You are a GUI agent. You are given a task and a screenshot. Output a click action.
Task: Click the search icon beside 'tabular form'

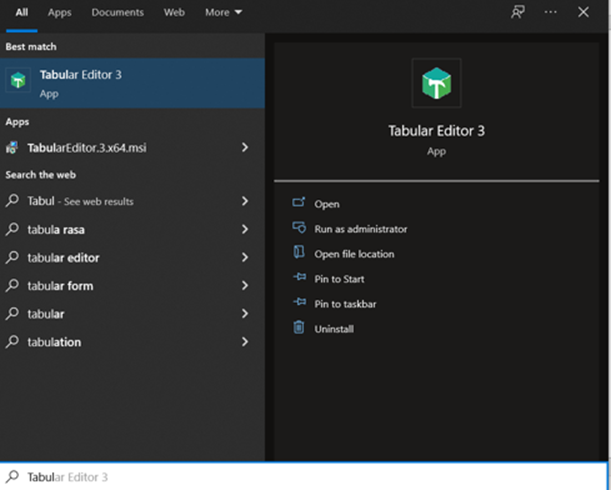coord(12,285)
